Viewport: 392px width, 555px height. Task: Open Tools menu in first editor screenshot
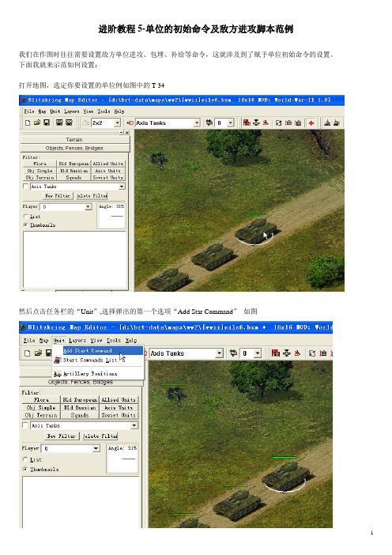104,111
